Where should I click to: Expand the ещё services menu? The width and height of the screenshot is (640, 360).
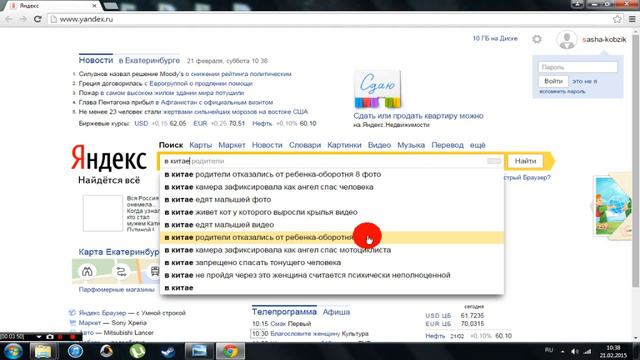477,145
